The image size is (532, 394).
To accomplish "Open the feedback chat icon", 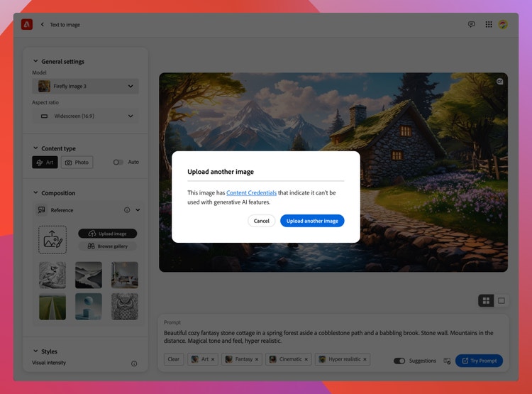I will pos(471,24).
